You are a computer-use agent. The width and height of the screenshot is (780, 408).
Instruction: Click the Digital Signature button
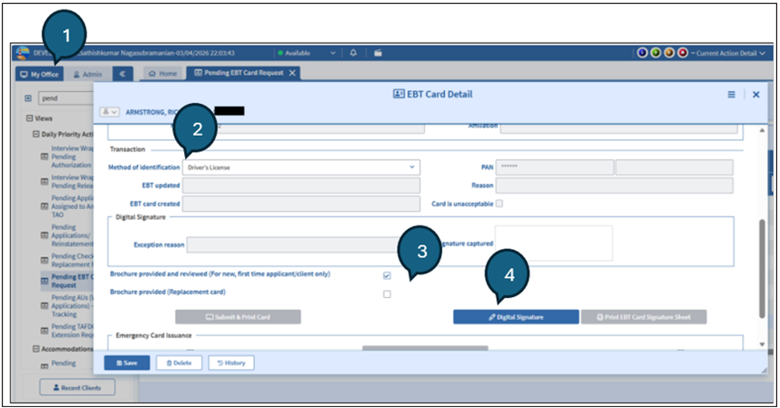click(x=516, y=317)
